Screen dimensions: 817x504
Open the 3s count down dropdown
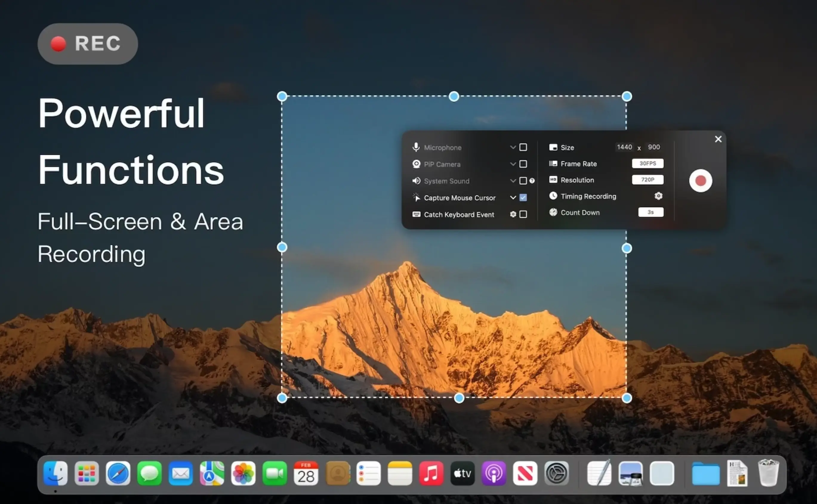650,212
